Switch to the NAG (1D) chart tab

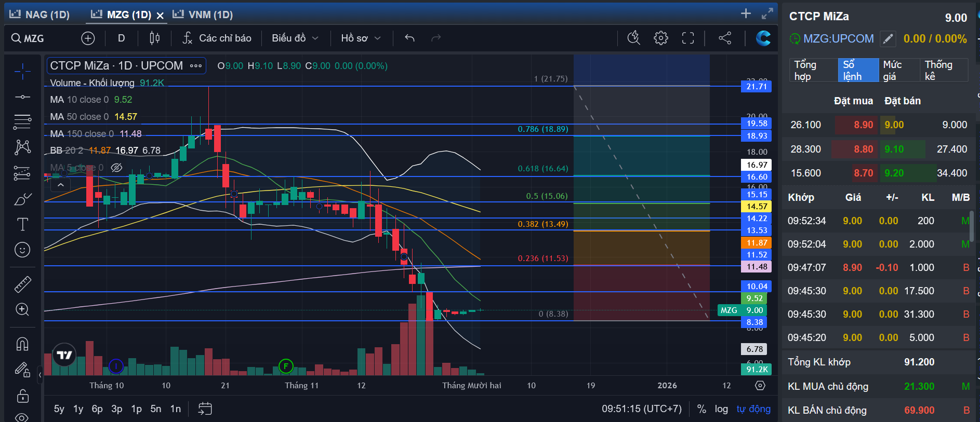pos(40,15)
